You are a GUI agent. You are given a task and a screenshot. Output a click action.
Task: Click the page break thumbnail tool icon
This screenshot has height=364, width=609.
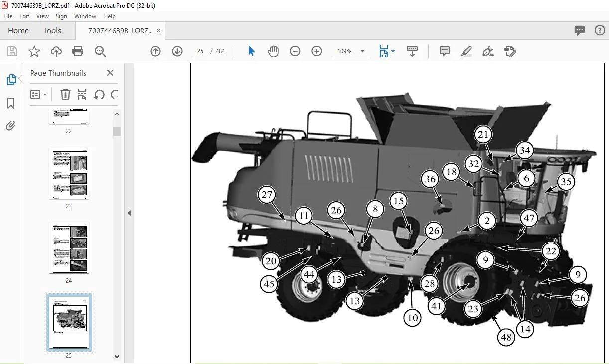82,94
